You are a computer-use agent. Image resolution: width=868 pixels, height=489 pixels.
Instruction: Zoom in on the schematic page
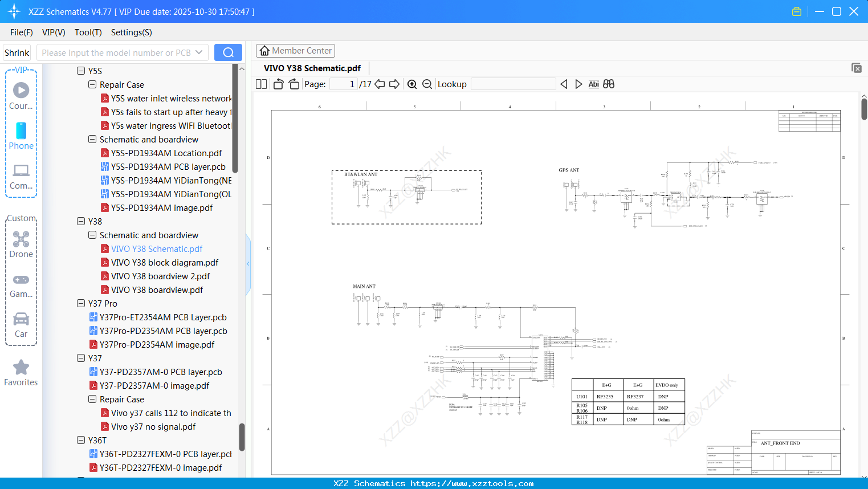pyautogui.click(x=412, y=84)
